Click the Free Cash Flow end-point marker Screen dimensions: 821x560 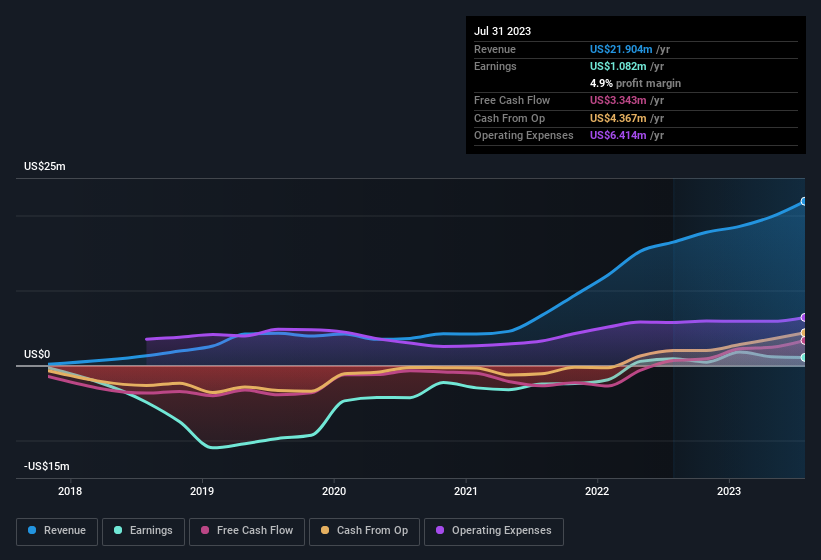click(x=804, y=341)
